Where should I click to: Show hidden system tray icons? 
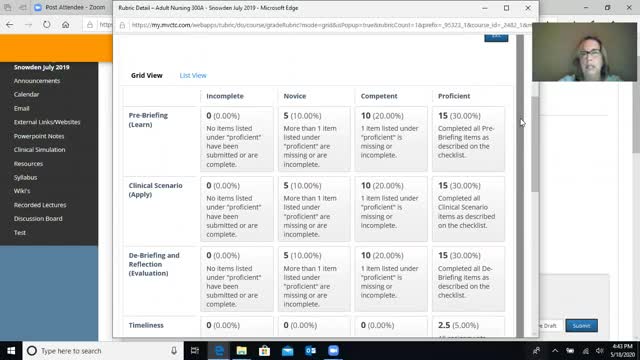click(x=555, y=351)
